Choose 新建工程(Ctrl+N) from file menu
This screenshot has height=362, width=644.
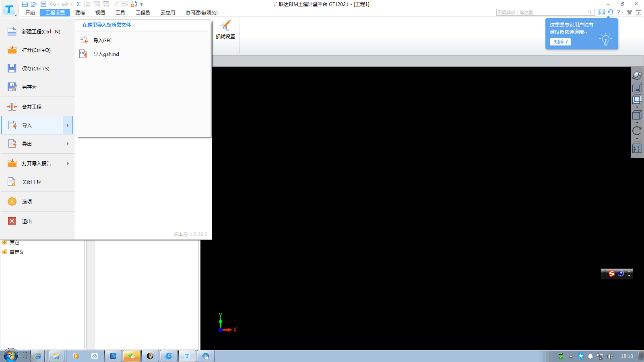(37, 31)
